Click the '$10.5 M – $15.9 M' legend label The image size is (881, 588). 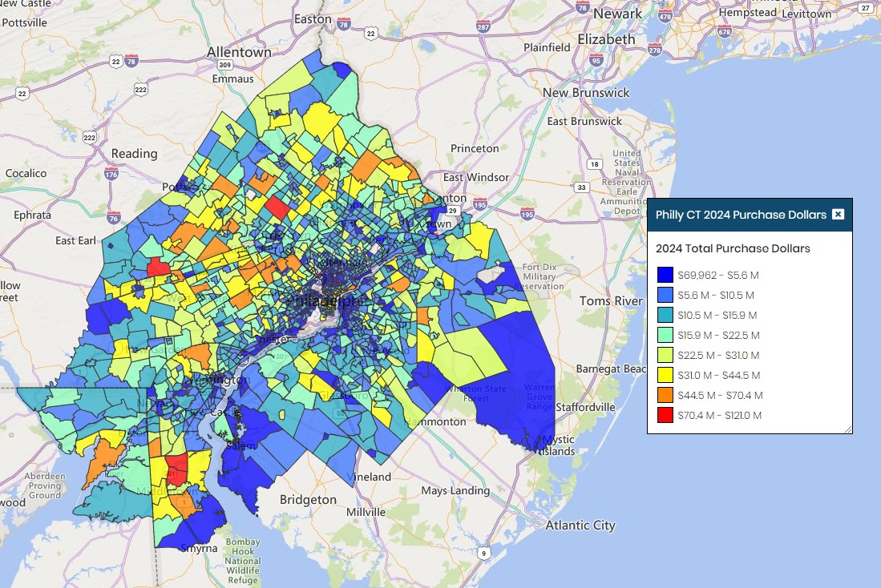pos(717,315)
